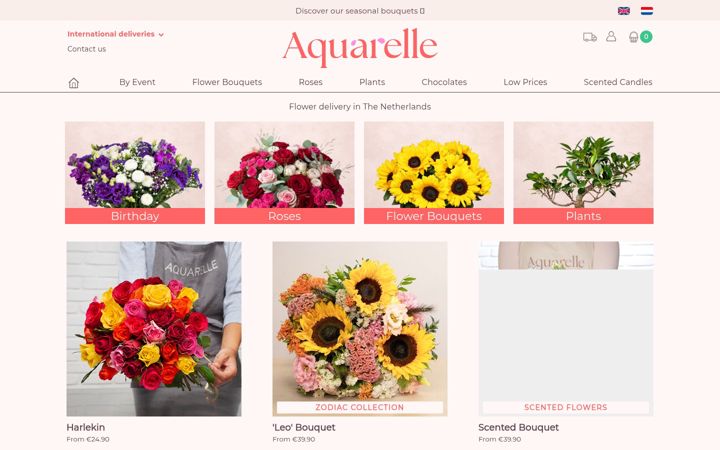
Task: Click the green cart counter badge
Action: coord(646,36)
